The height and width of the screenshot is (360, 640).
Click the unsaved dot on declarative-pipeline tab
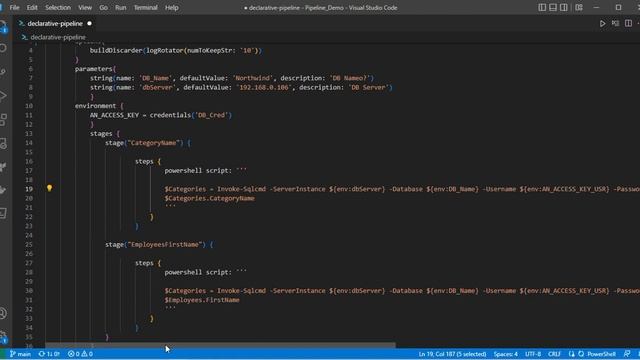tap(89, 23)
